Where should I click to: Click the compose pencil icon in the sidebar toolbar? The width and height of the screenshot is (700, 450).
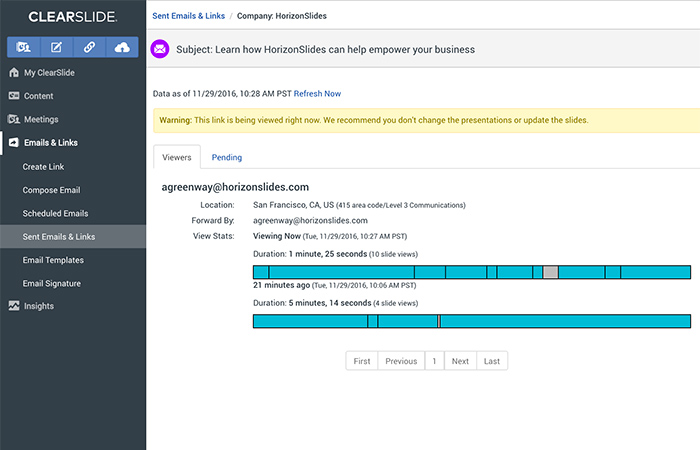(x=56, y=47)
